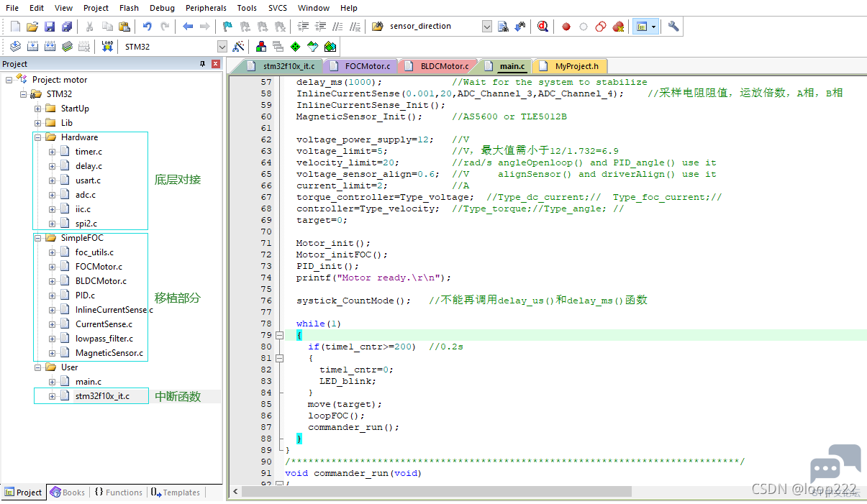Collapse the if block fold at line 81

click(x=279, y=358)
